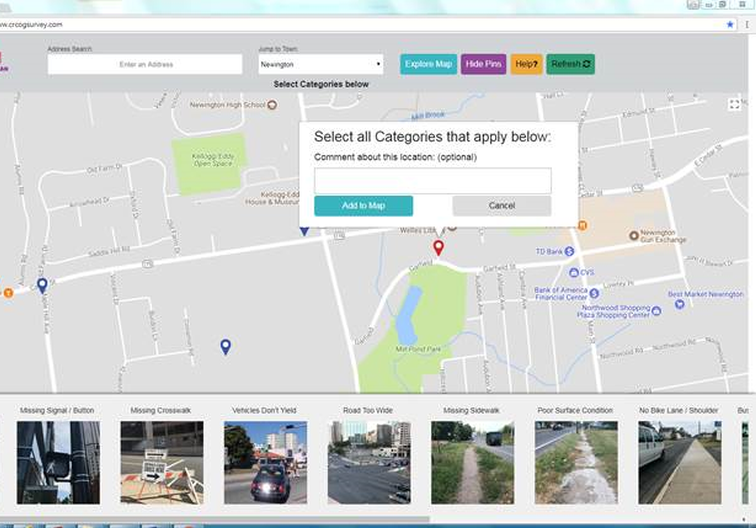Hide pins with Hide Pins button
The width and height of the screenshot is (756, 528).
tap(483, 64)
